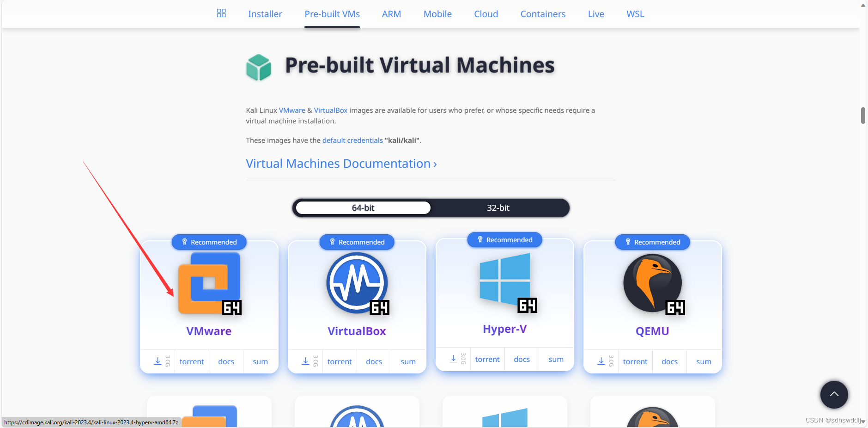
Task: Open the VirtualBox docs link
Action: click(374, 361)
